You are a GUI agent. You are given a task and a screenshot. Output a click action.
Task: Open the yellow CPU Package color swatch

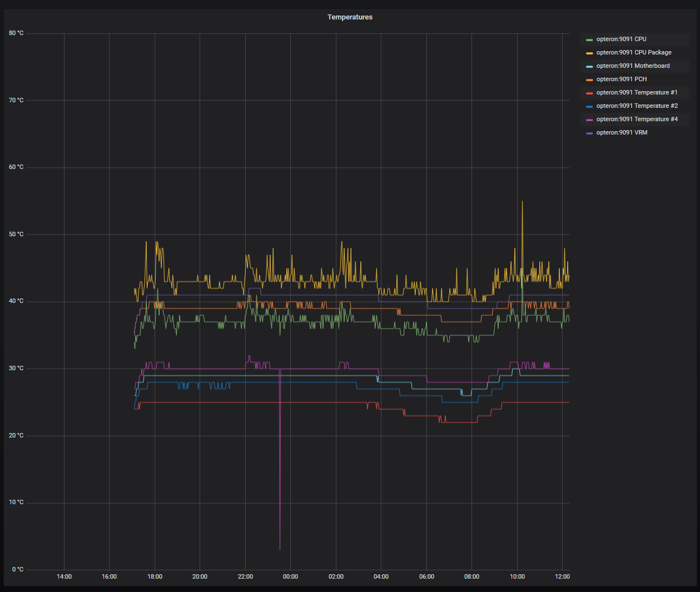coord(589,53)
